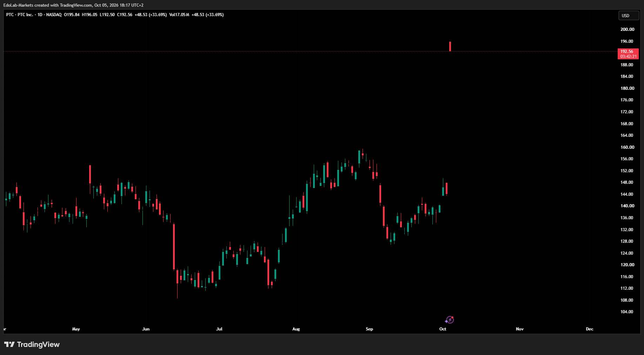Click the 144.00 price axis label
The image size is (644, 355).
click(x=627, y=194)
